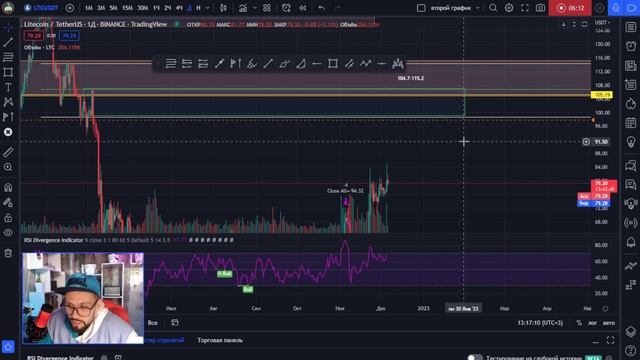
Task: Redo the last chart action
Action: (337, 8)
